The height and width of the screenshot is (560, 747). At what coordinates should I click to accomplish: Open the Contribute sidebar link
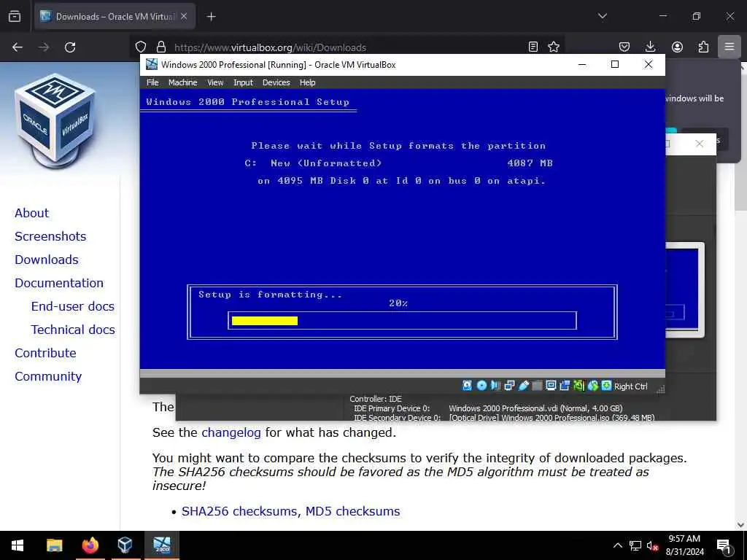45,353
